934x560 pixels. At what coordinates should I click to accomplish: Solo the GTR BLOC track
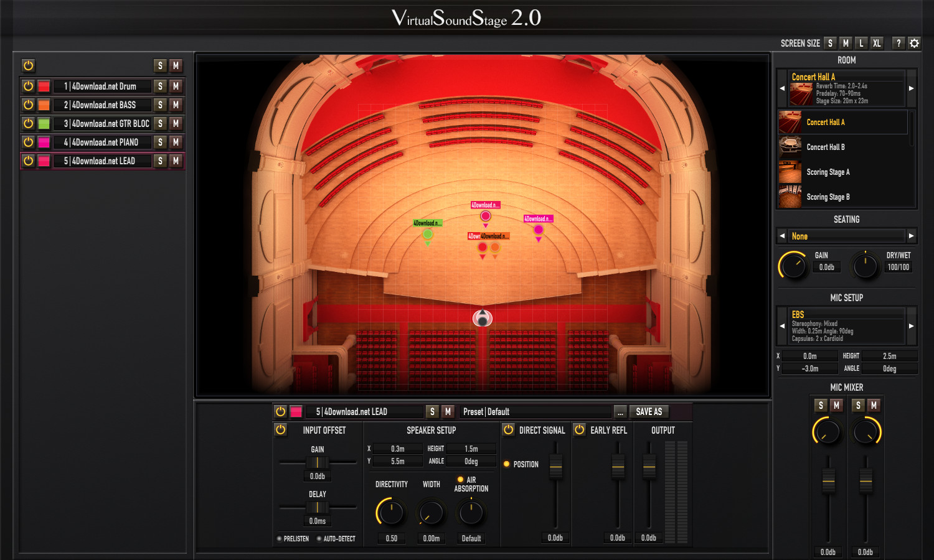tap(160, 123)
